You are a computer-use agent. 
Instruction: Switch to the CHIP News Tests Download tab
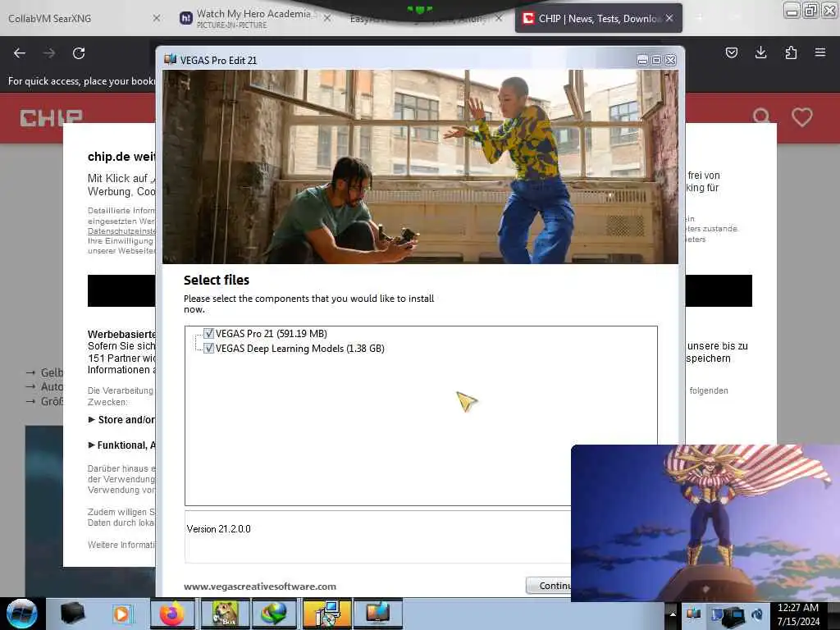click(x=598, y=18)
